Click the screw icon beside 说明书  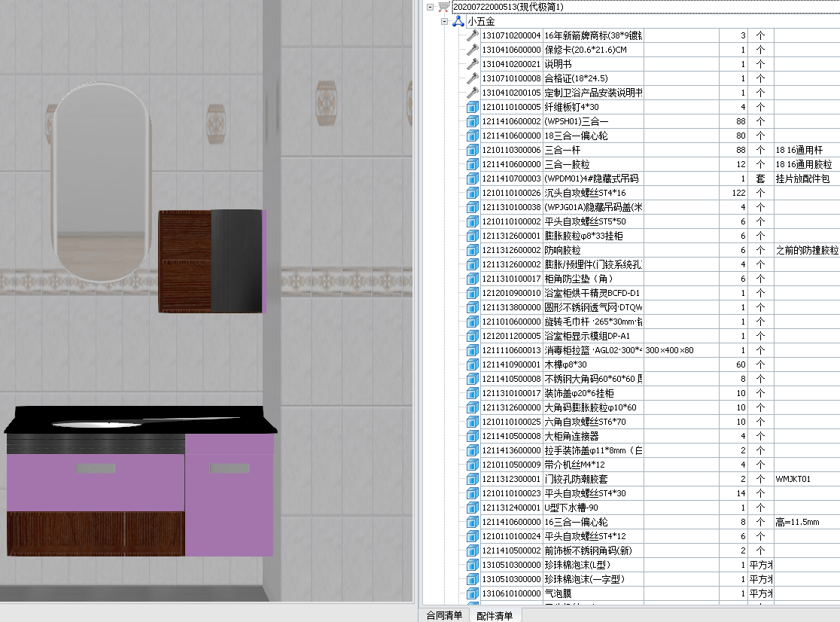pyautogui.click(x=472, y=64)
